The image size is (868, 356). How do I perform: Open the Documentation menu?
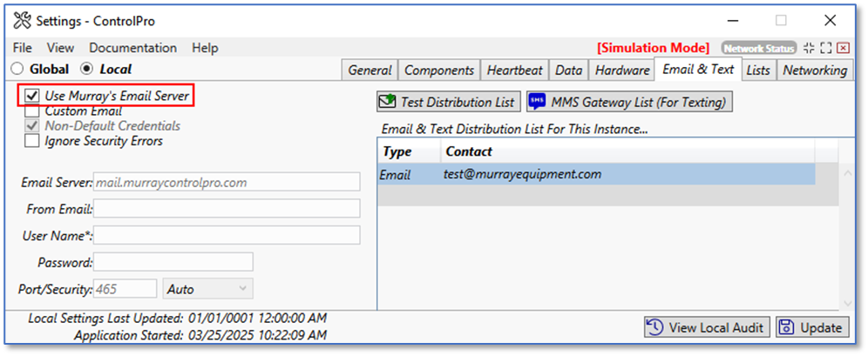pos(132,48)
